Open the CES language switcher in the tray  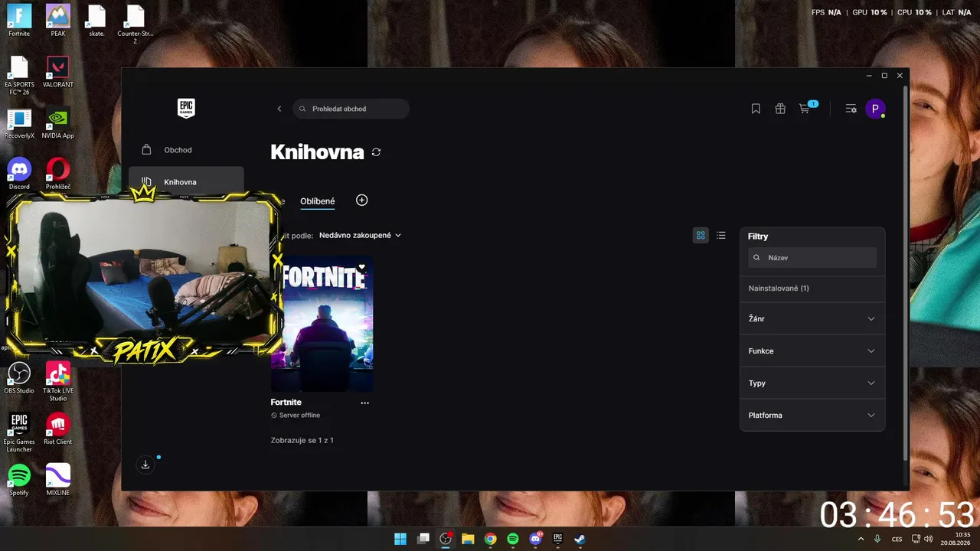[x=897, y=539]
